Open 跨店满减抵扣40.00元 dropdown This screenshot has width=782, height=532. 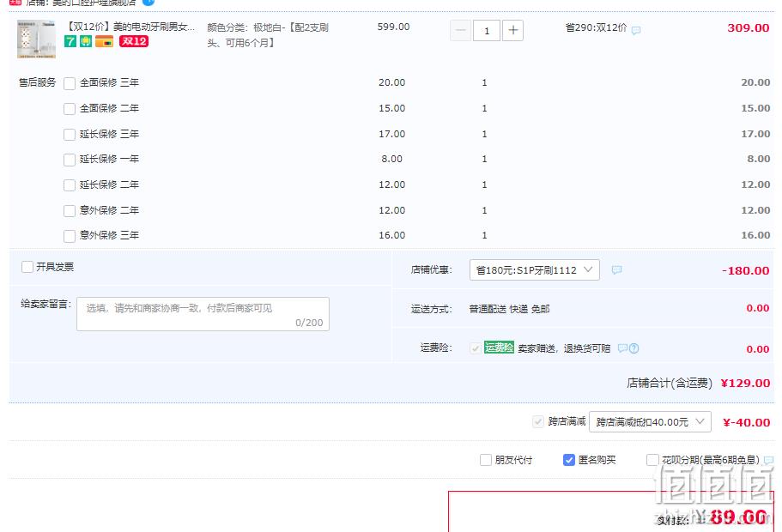(650, 422)
